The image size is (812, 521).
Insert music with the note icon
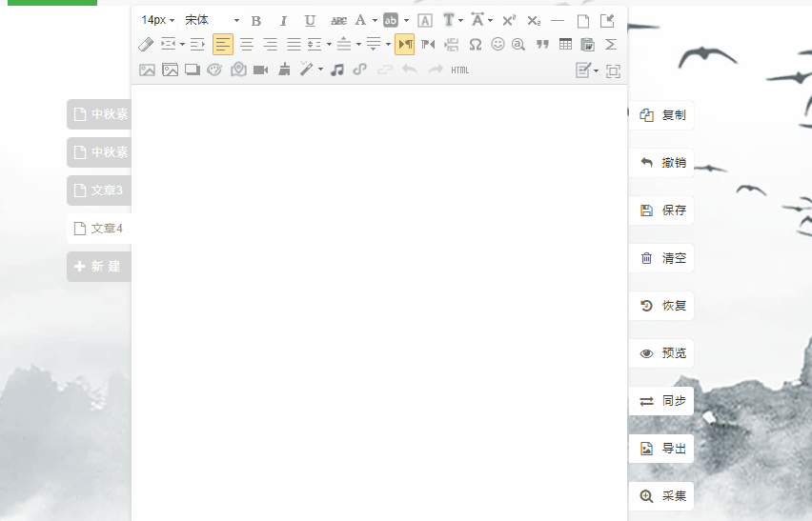[x=337, y=70]
